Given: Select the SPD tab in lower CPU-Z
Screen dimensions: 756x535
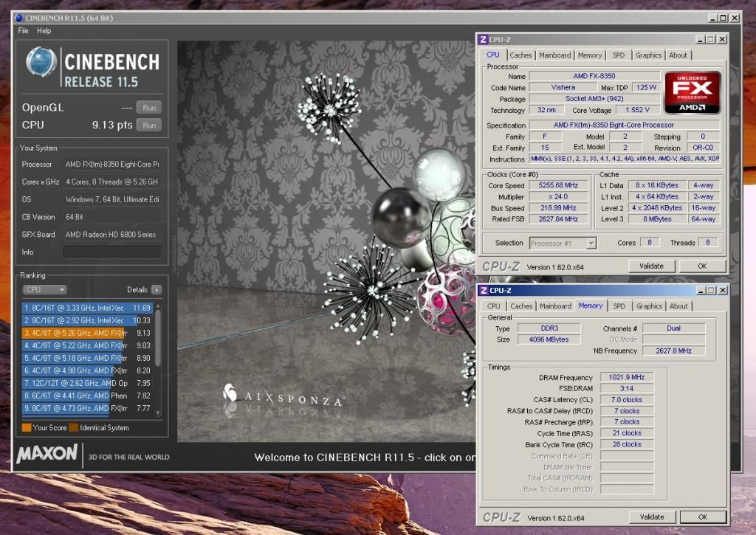Looking at the screenshot, I should tap(619, 306).
